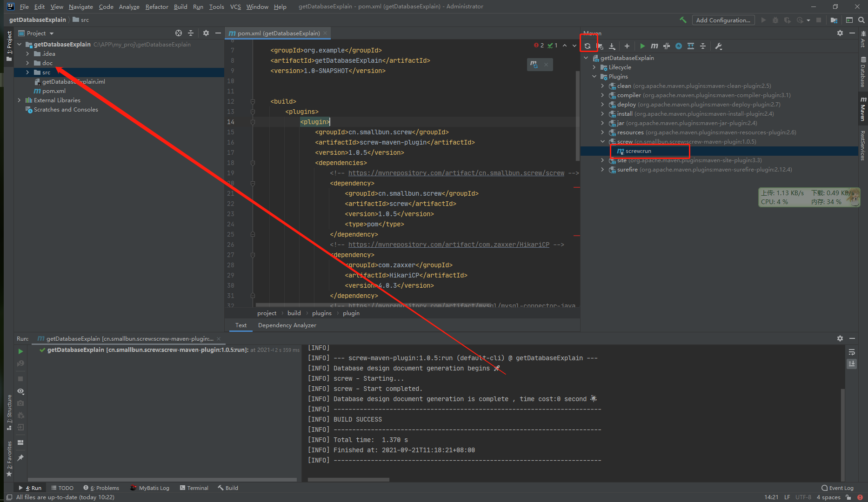Switch to the Text editor tab
Screen dimensions: 868x502
point(241,325)
